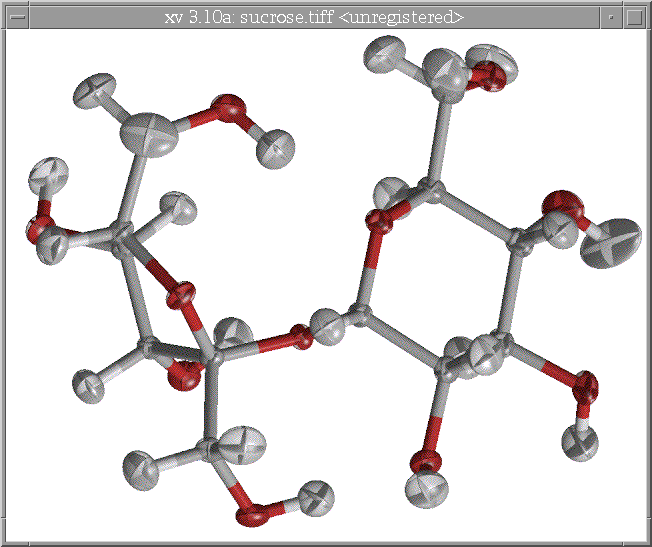Viewport: 652px width, 547px height.
Task: Click the red oxygen below the right ring
Action: click(x=425, y=462)
